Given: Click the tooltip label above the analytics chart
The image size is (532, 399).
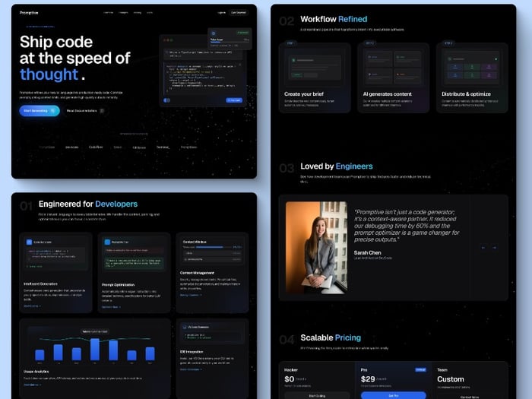Looking at the screenshot, I should [95, 331].
